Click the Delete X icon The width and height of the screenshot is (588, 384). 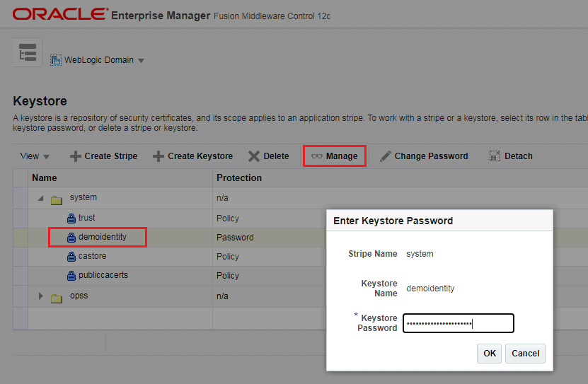point(254,156)
